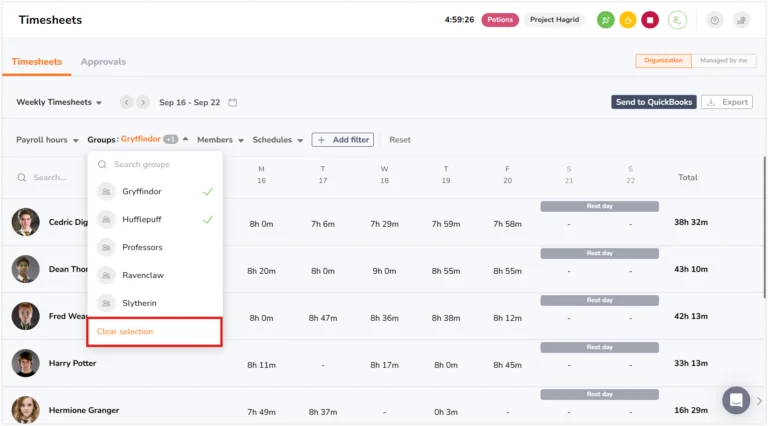The width and height of the screenshot is (768, 426).
Task: Click Fred's Tuesday 8h 47m entry
Action: pyautogui.click(x=323, y=318)
